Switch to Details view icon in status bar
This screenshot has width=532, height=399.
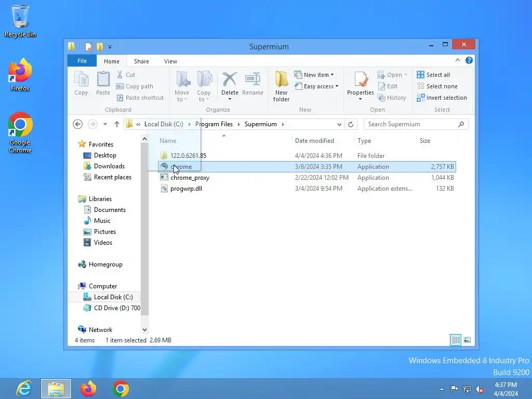(x=455, y=340)
